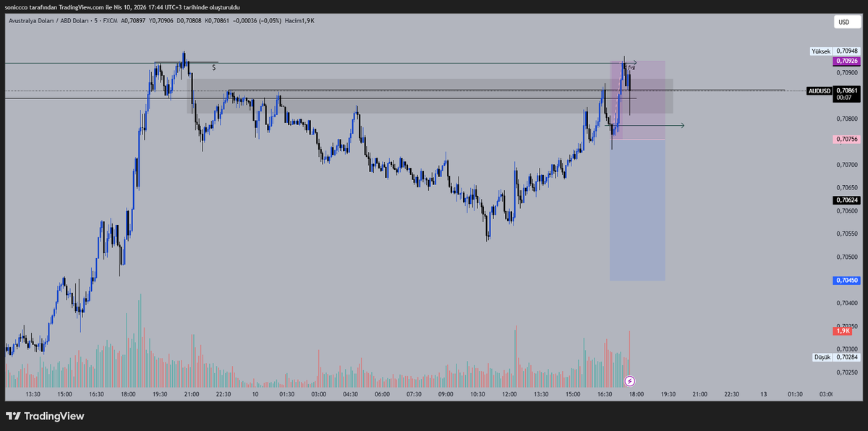The height and width of the screenshot is (431, 868).
Task: Click the lightning bolt event icon
Action: click(630, 380)
